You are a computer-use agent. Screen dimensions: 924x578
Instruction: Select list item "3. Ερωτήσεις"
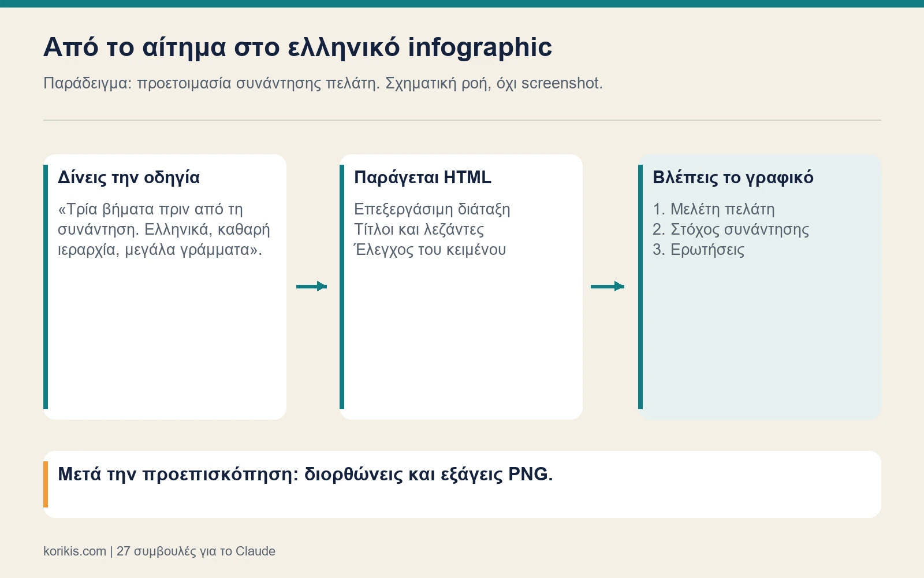[x=699, y=250]
